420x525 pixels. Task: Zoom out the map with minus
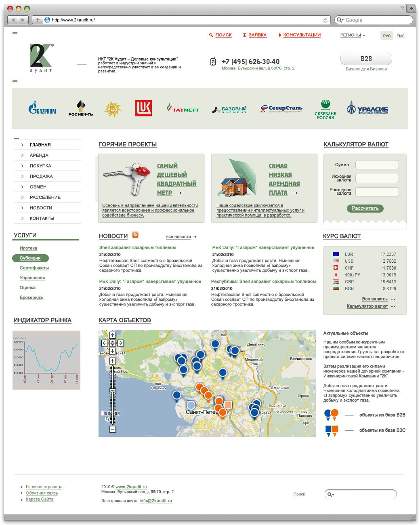(x=113, y=429)
